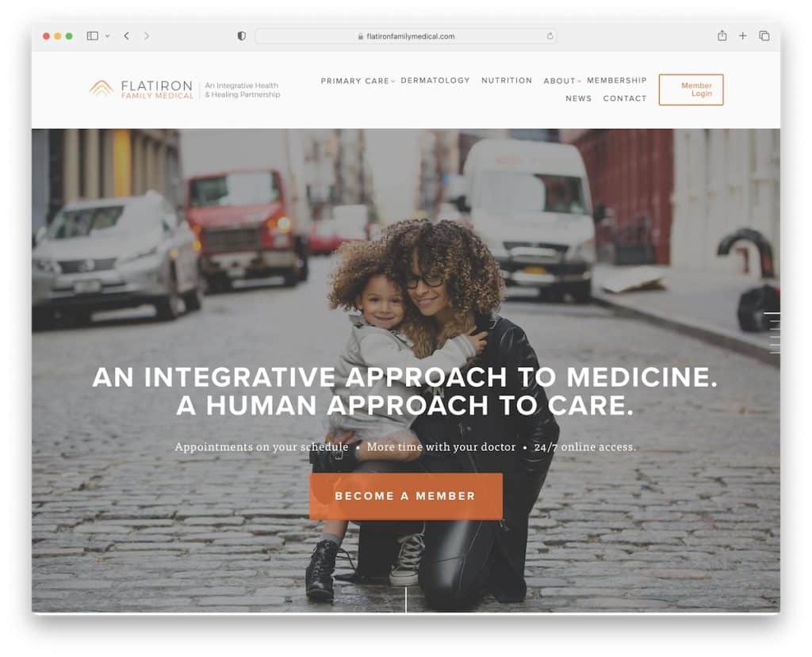The image size is (812, 657).
Task: Expand the Primary Care dropdown menu
Action: [x=358, y=81]
